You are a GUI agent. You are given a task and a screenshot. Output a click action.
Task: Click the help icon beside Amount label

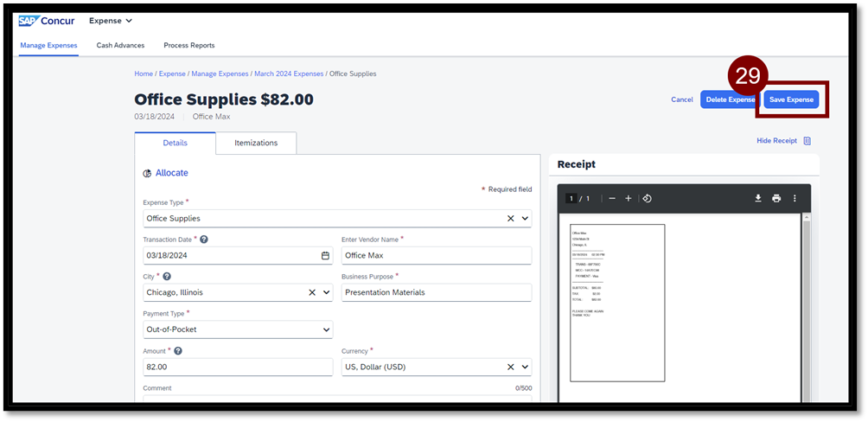(178, 351)
